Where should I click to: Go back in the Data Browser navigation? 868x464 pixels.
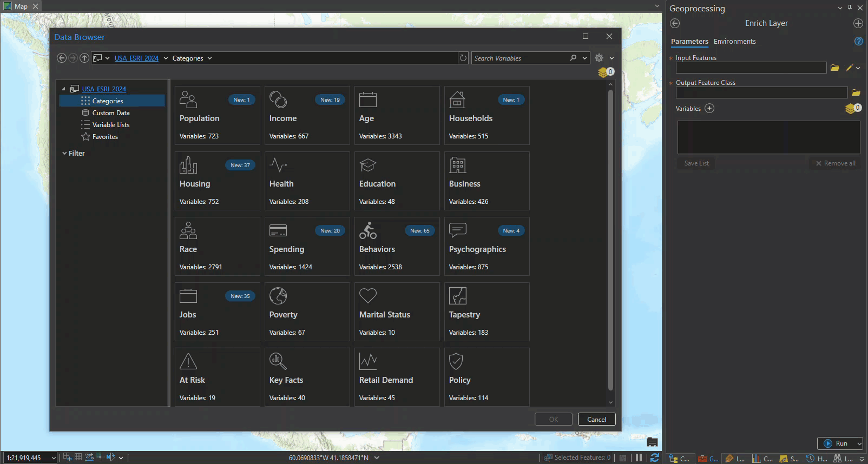pyautogui.click(x=62, y=58)
